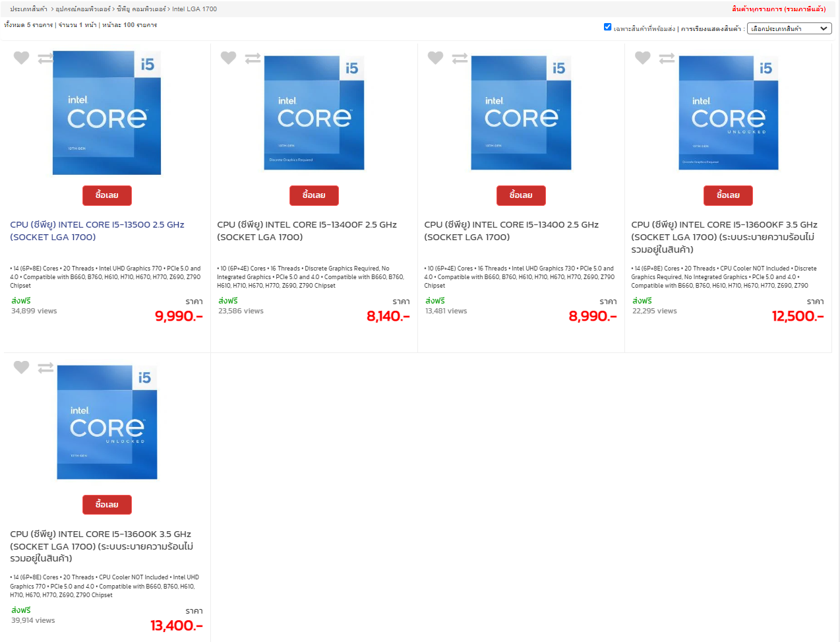Viewport: 840px width, 642px height.
Task: Click compare arrows for Core i5-13600KF
Action: click(667, 58)
